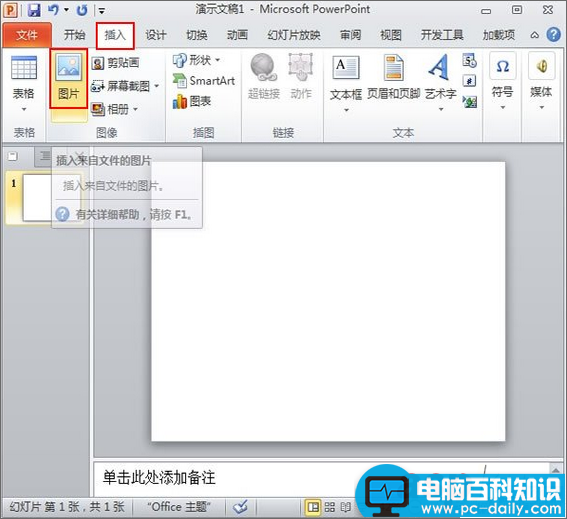The image size is (567, 519).
Task: Open Customize Quick Access Toolbar dropdown
Action: 102,11
